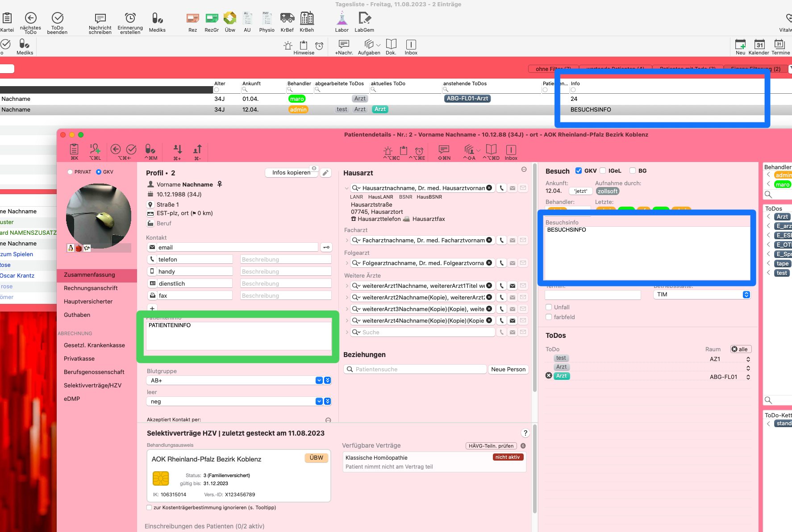Click the Neue Person button
The width and height of the screenshot is (792, 532).
(x=509, y=370)
